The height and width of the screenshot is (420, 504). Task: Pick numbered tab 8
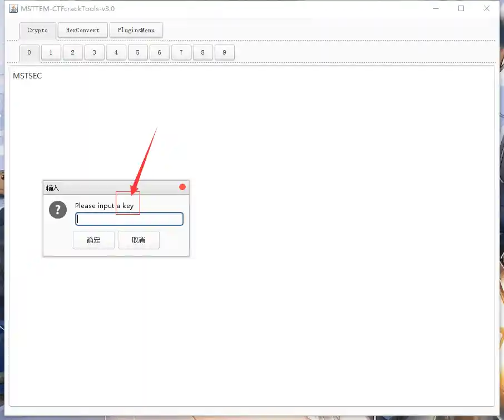point(202,52)
